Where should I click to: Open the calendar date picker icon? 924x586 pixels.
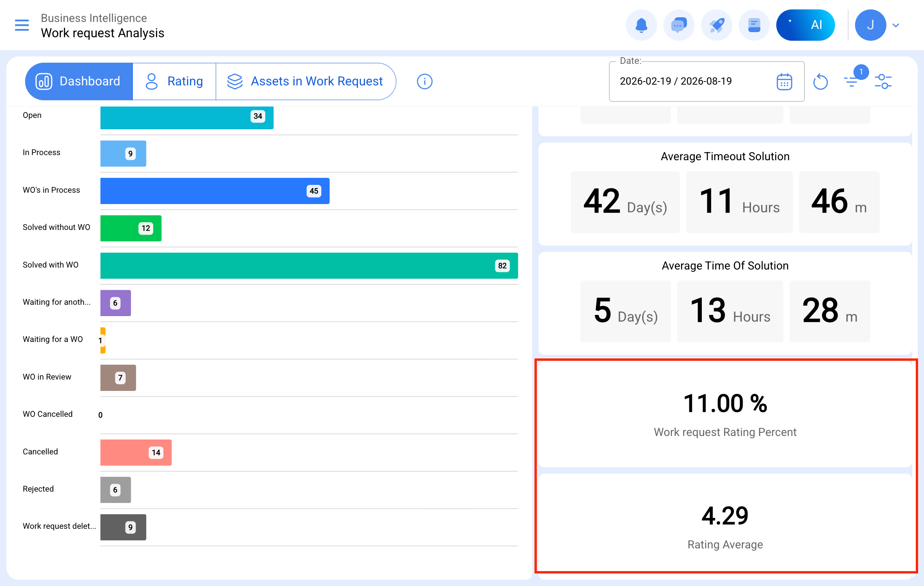tap(784, 82)
